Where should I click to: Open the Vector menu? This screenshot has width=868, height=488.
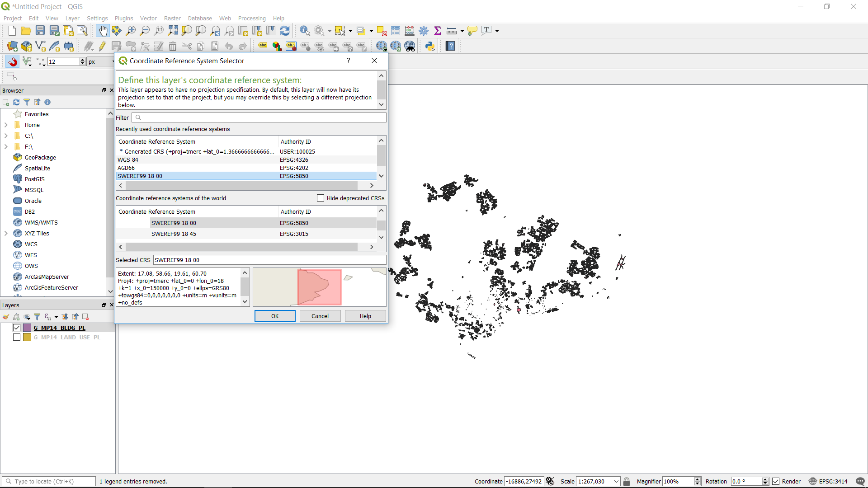[148, 19]
